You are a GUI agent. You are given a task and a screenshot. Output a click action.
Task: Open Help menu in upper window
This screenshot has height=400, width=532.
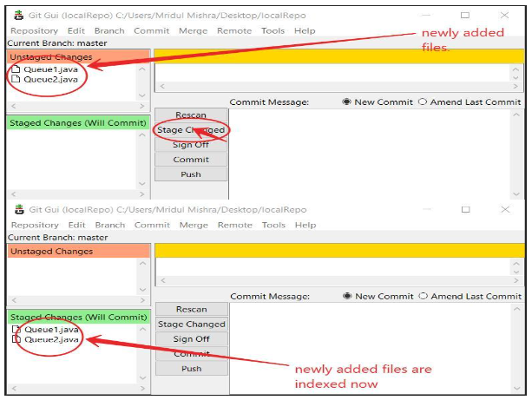(305, 31)
